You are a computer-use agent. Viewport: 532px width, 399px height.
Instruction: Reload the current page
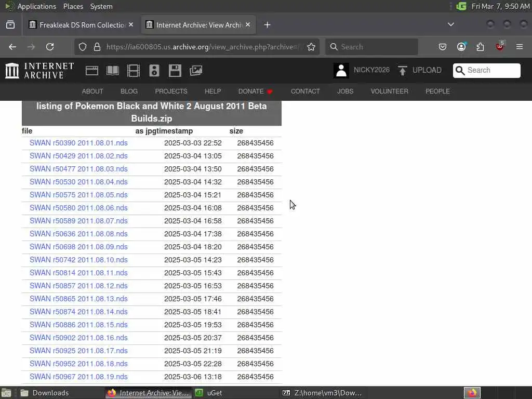[50, 47]
